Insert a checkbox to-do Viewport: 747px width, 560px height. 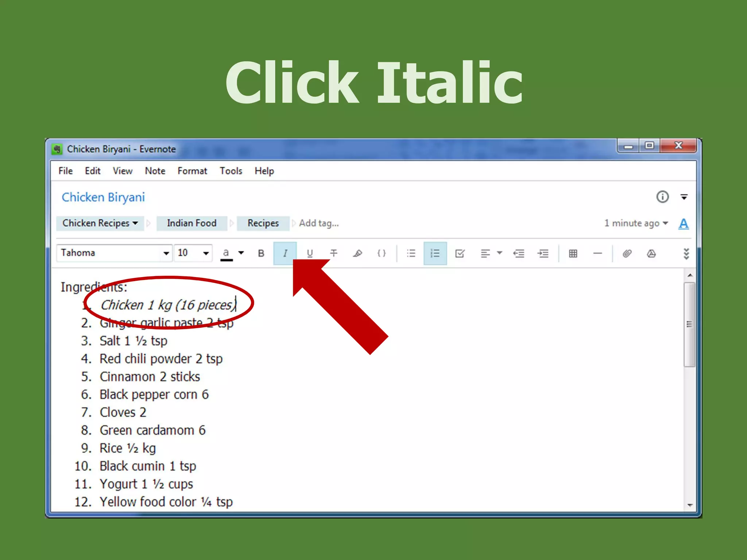[x=460, y=253]
